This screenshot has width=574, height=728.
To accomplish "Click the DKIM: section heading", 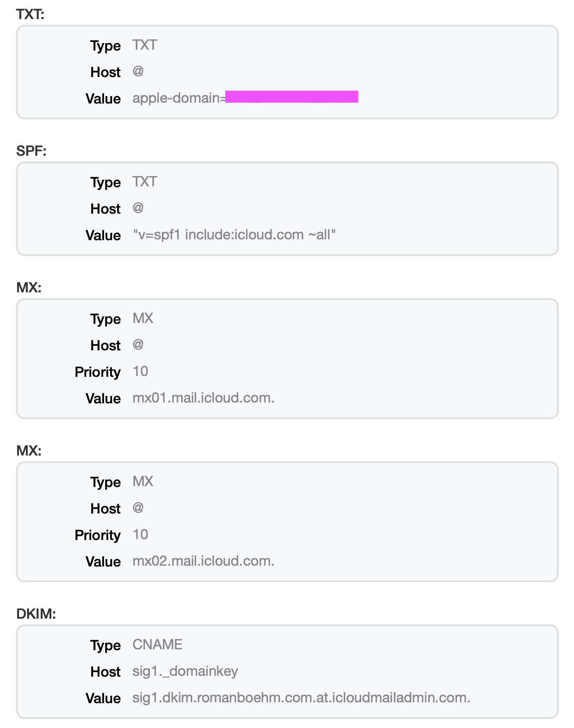I will [x=36, y=614].
